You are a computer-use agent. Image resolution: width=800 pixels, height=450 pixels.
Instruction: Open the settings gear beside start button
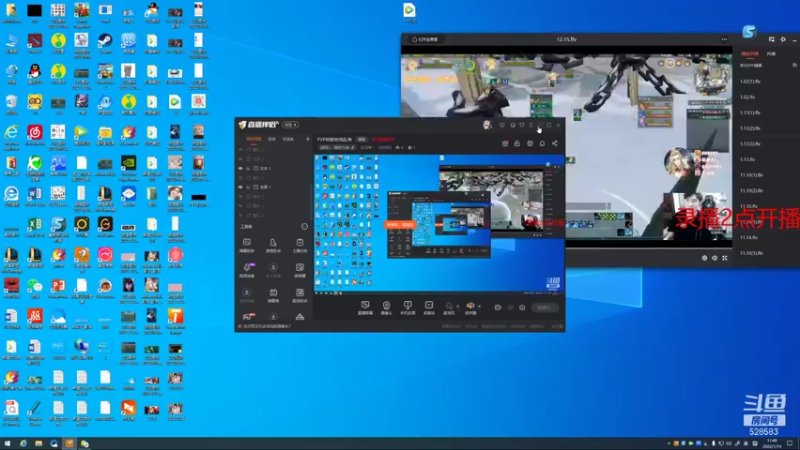[522, 308]
